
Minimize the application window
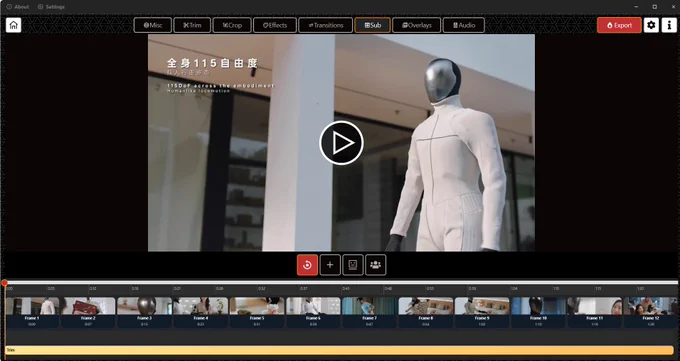pos(636,7)
